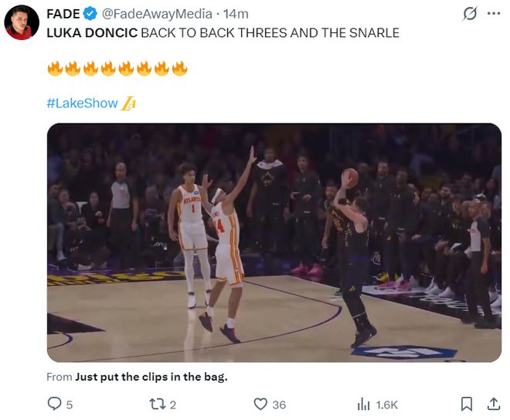Open the Grok explain-post icon
The width and height of the screenshot is (510, 420).
469,14
